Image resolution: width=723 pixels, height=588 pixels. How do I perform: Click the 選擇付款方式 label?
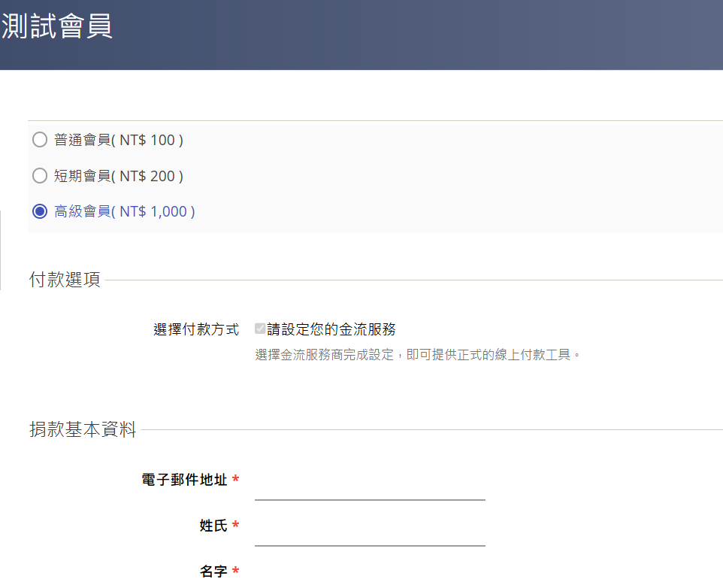pos(196,329)
